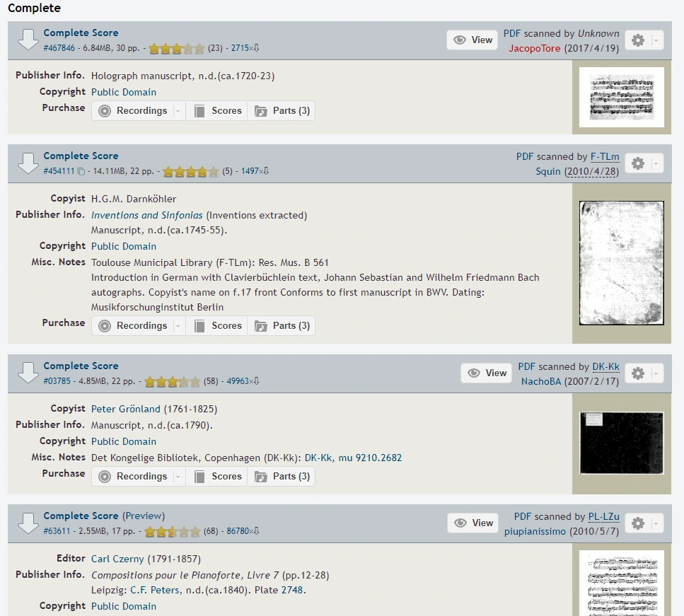Screen dimensions: 684x616
Task: Open gear settings for score #467846
Action: click(638, 40)
